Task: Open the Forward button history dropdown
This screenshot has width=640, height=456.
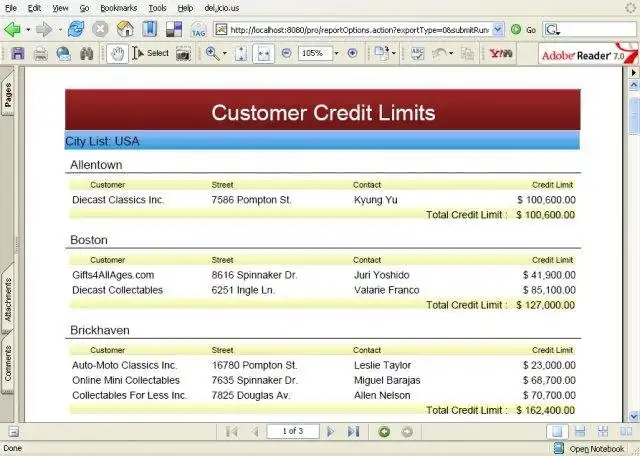Action: tap(60, 30)
